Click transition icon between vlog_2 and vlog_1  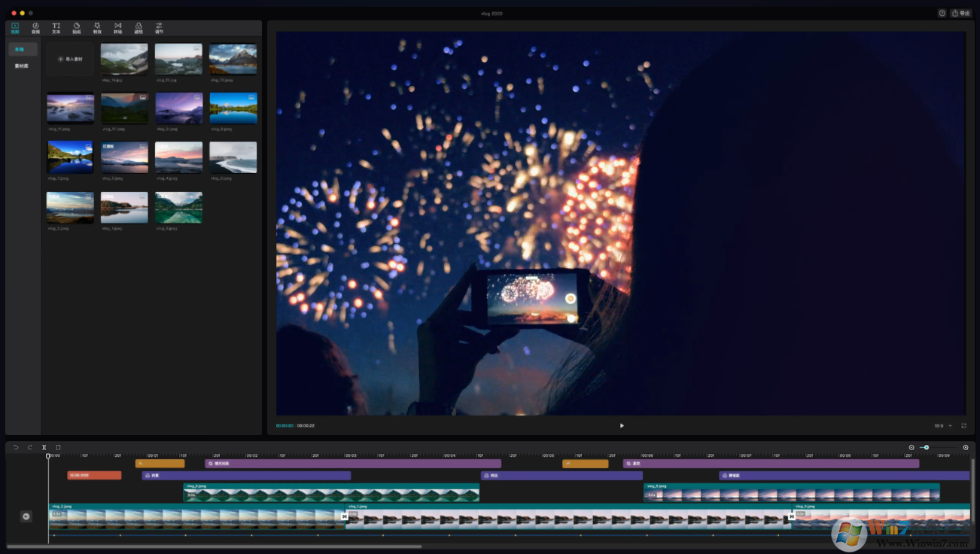click(345, 516)
